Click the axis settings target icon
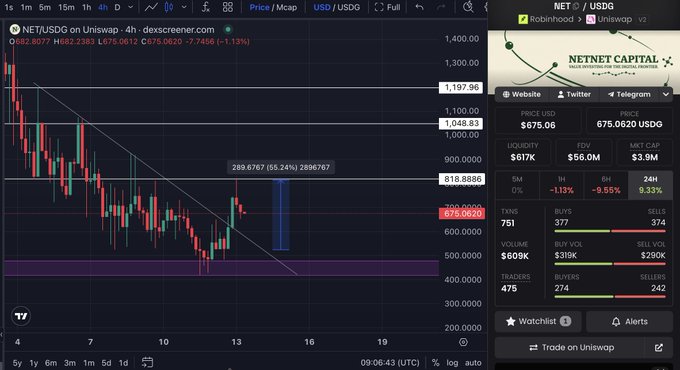The height and width of the screenshot is (370, 680). [463, 342]
